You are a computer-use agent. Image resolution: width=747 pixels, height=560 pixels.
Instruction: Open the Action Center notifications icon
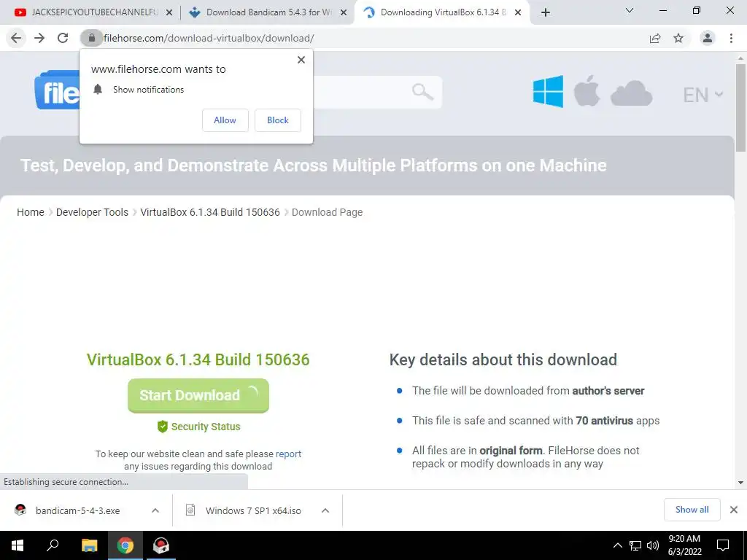[x=723, y=545]
